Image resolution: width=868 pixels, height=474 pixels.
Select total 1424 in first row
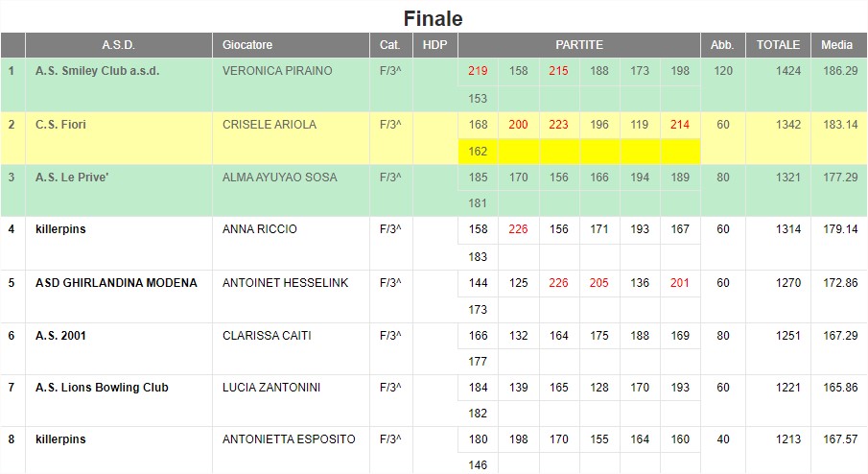(x=787, y=71)
